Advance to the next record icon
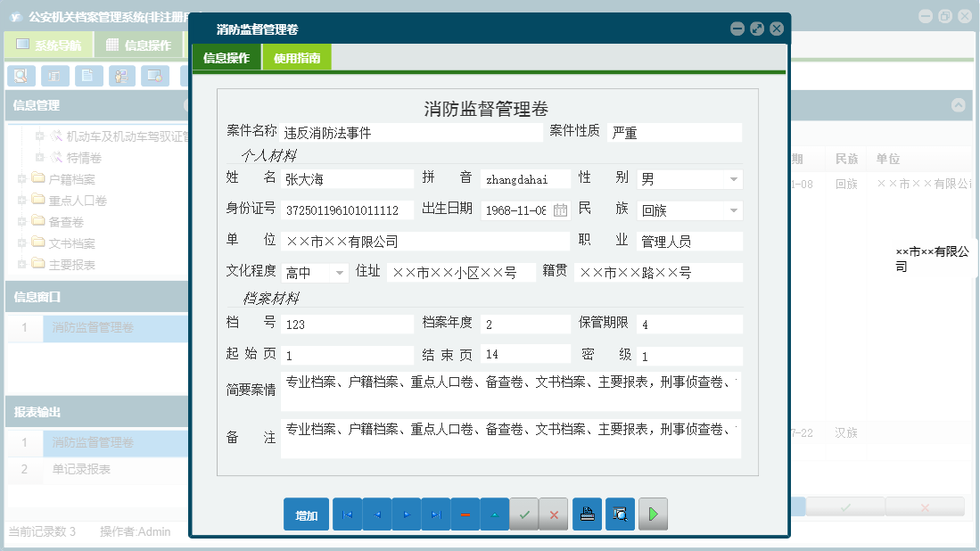980x551 pixels. pos(406,514)
